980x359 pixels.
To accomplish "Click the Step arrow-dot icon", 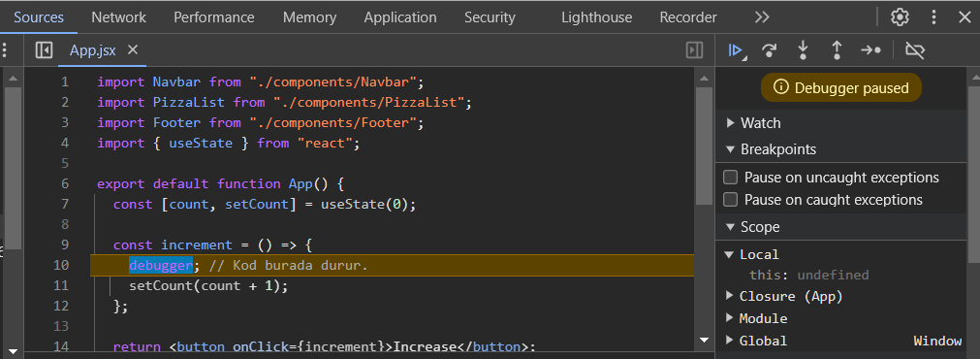I will (x=871, y=50).
